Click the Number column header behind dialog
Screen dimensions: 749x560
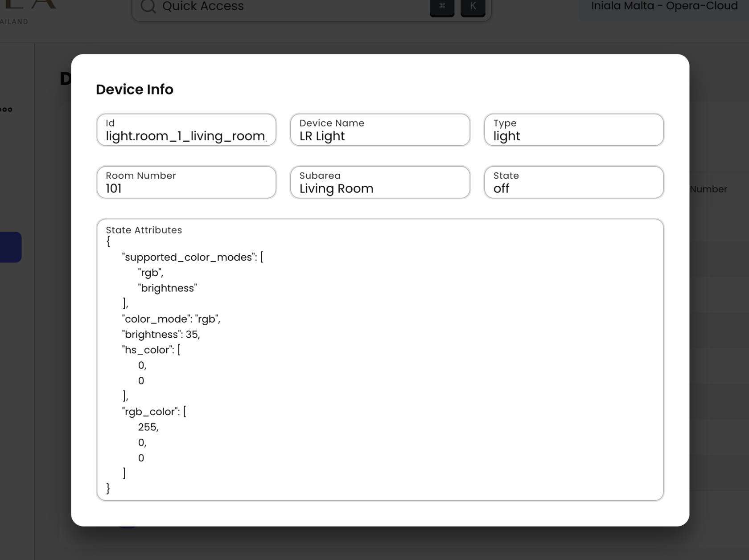click(708, 189)
